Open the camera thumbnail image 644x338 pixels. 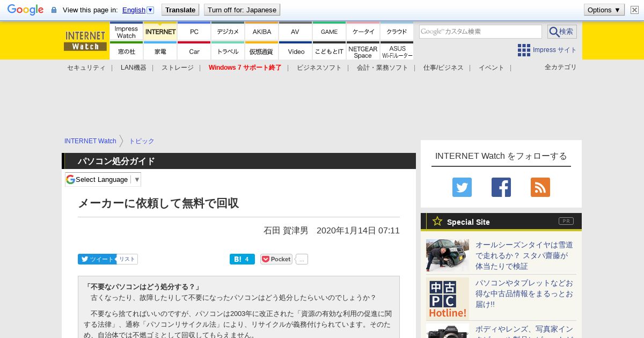point(448,330)
